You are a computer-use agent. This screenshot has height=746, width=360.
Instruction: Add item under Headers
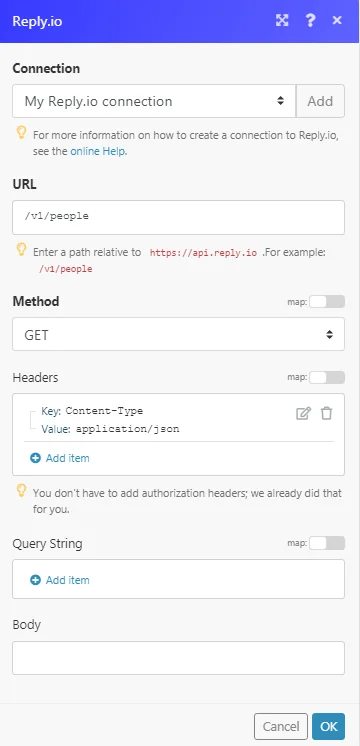(x=60, y=458)
